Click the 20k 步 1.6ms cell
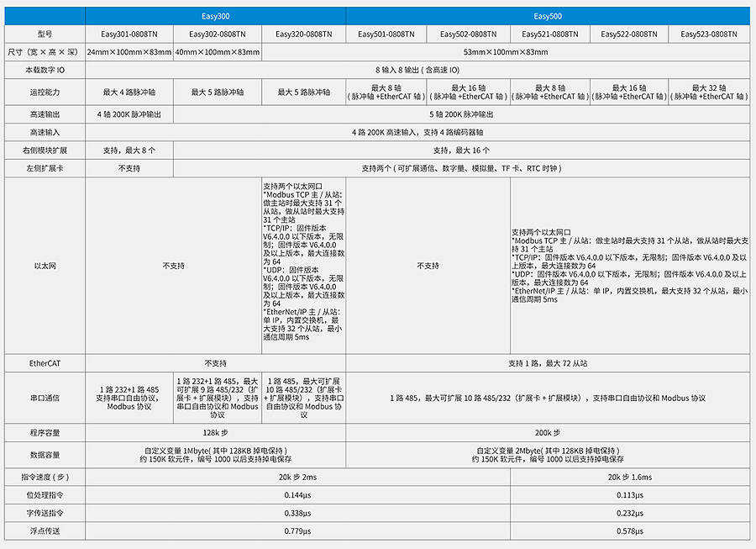Screen dimensions: 756x549 pos(630,478)
